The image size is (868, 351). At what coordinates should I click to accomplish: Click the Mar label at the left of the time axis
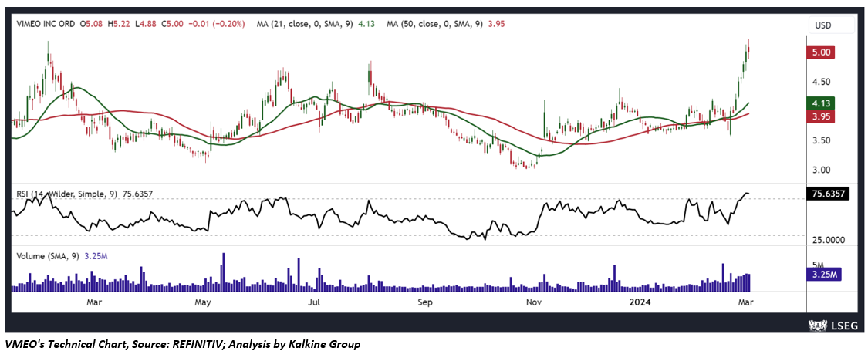94,302
